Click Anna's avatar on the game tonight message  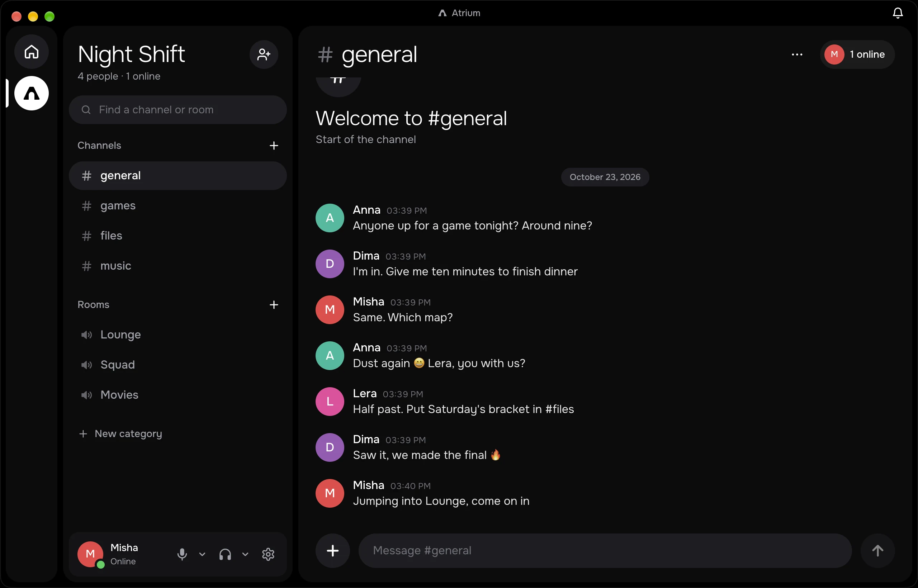click(330, 218)
